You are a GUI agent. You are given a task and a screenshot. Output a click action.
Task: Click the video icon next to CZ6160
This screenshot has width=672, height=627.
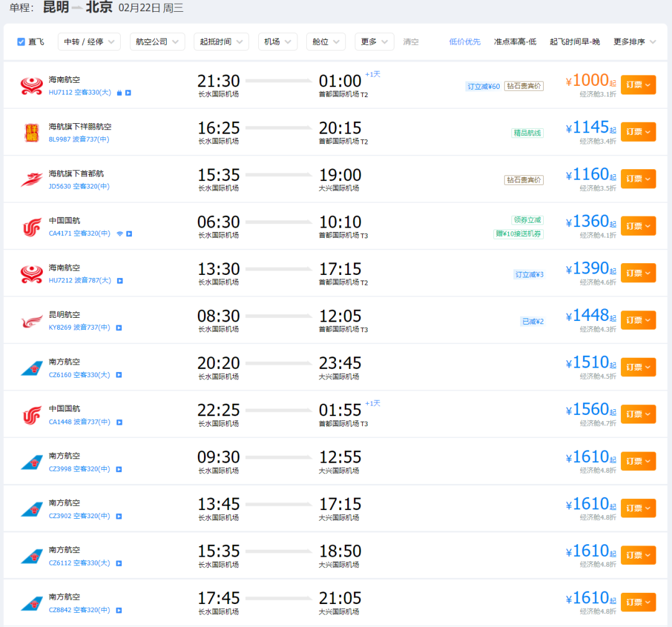point(119,375)
